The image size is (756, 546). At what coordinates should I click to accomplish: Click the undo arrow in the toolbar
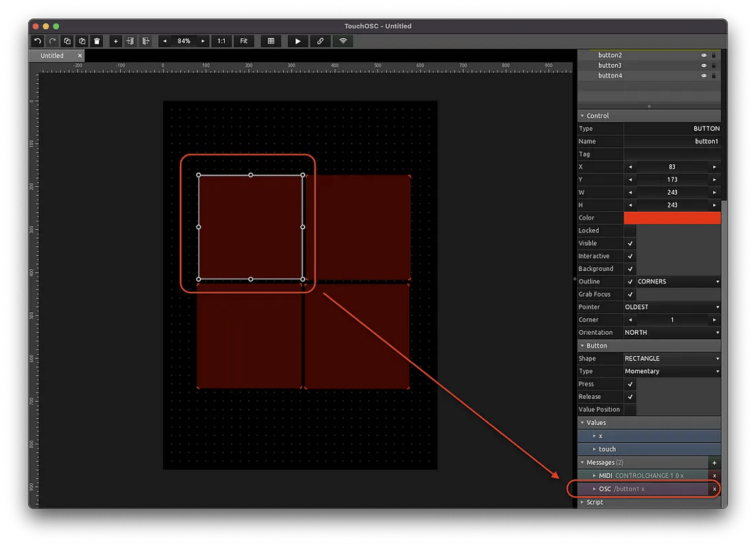point(38,41)
